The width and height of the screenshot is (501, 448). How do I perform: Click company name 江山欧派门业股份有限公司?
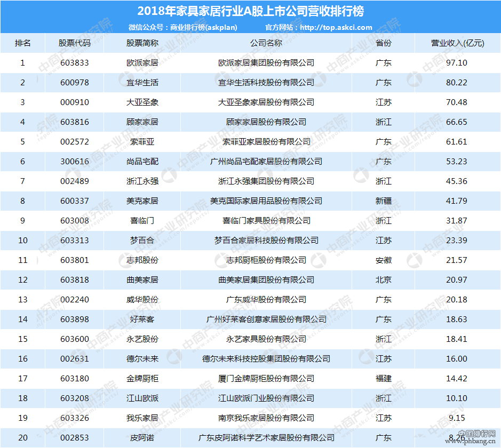(266, 398)
